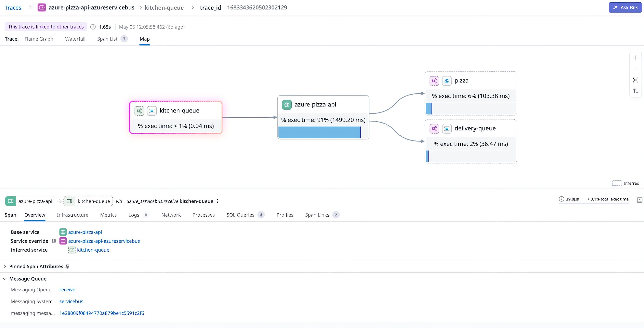Click the Inferred legend label
644x328 pixels.
631,183
